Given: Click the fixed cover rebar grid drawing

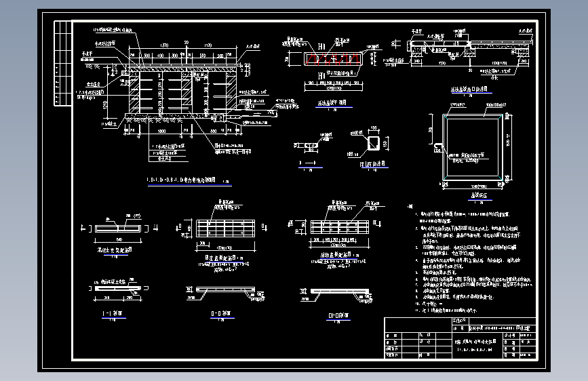Looking at the screenshot, I should tap(225, 228).
